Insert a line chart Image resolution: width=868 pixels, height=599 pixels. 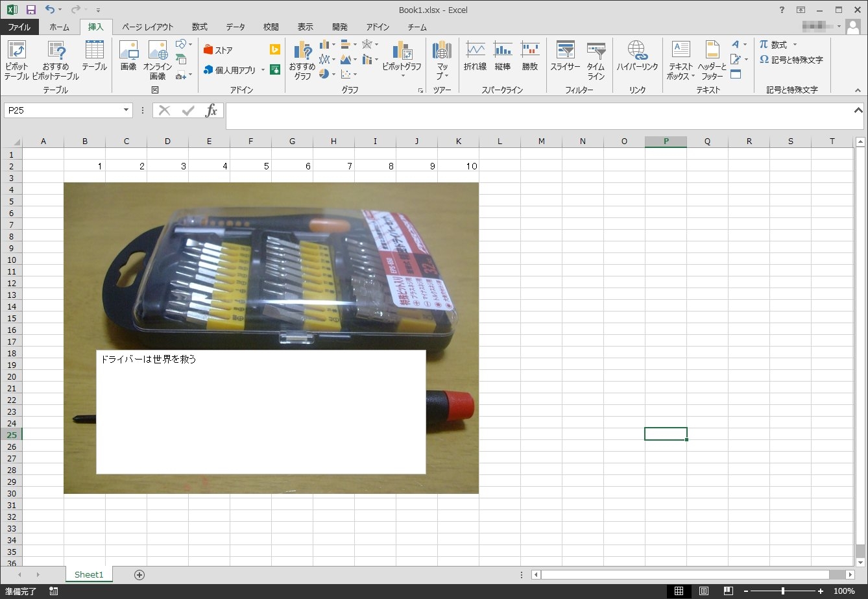click(327, 60)
